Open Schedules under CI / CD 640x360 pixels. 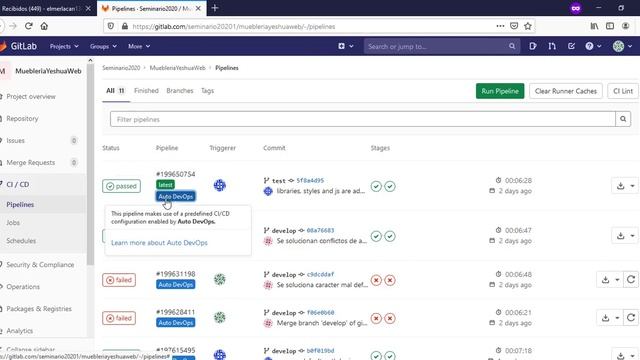(21, 240)
